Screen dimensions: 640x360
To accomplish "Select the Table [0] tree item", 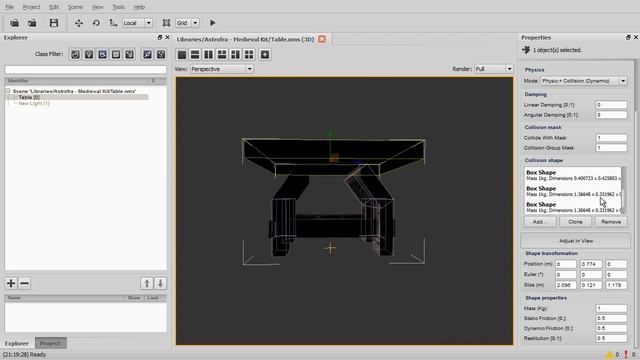I will (x=29, y=97).
